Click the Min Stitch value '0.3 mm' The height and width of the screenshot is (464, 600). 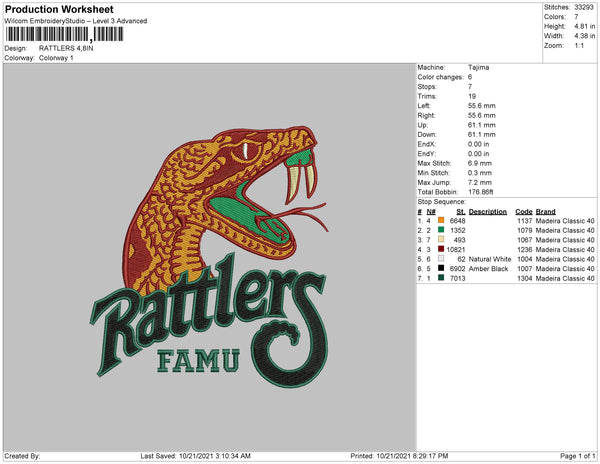479,173
